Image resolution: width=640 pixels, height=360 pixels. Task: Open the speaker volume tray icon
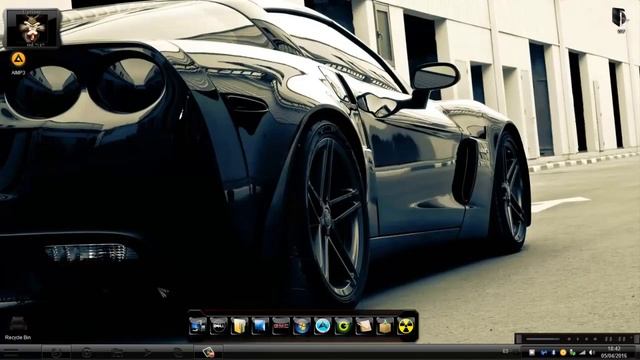592,352
